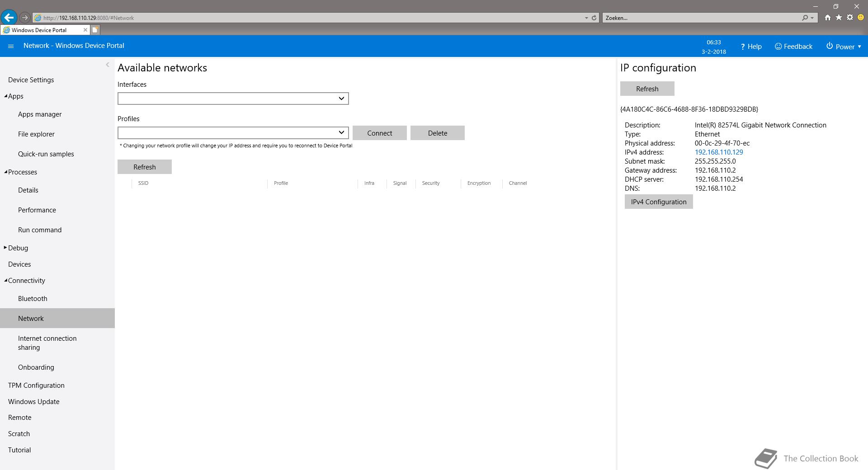
Task: Sort by Infra column header
Action: point(369,183)
